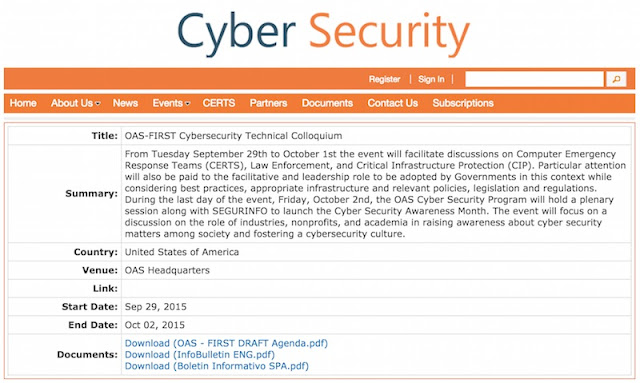The image size is (640, 383).
Task: Click the Cyber Security logo header
Action: point(324,34)
